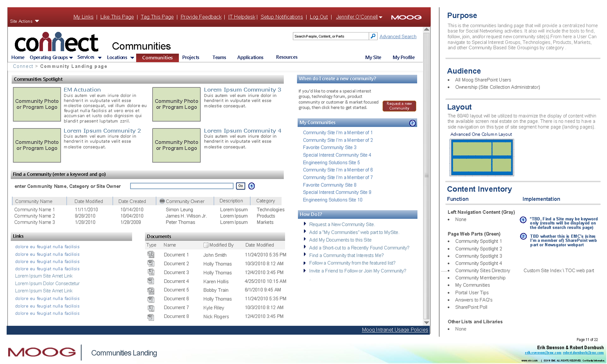Click the Moog logo in top banner
Screen dimensions: 607x364
click(x=406, y=17)
